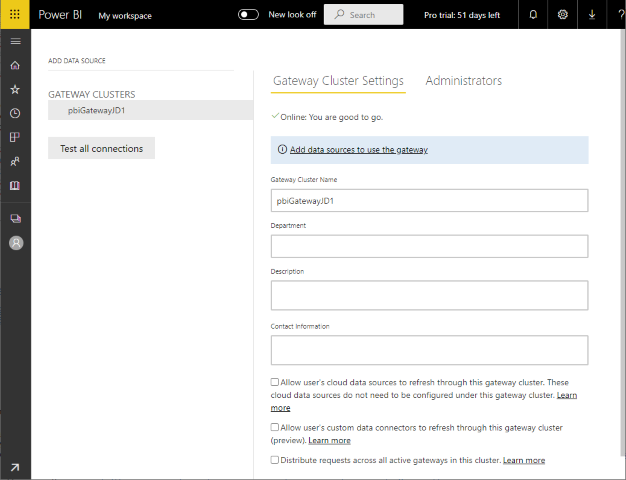Open Learn book icon in sidebar
Viewport: 626px width, 480px height.
click(15, 185)
